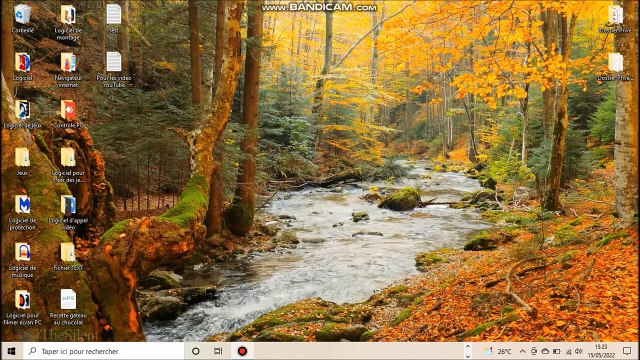Open the Logiciel folder on desktop
The height and width of the screenshot is (360, 640).
22,66
